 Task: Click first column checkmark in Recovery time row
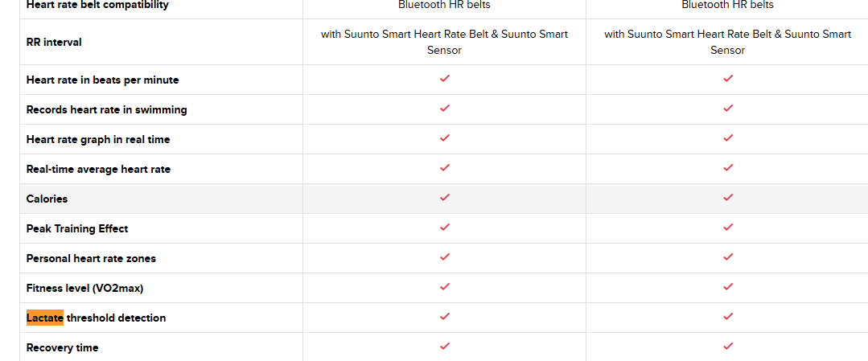(445, 347)
